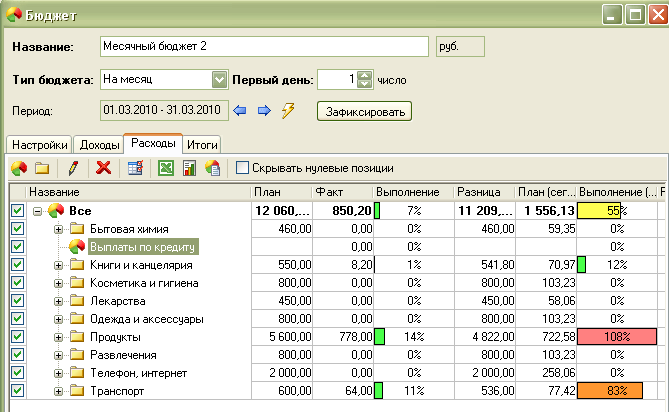Select the Телефон, интернет tree row

pos(139,373)
